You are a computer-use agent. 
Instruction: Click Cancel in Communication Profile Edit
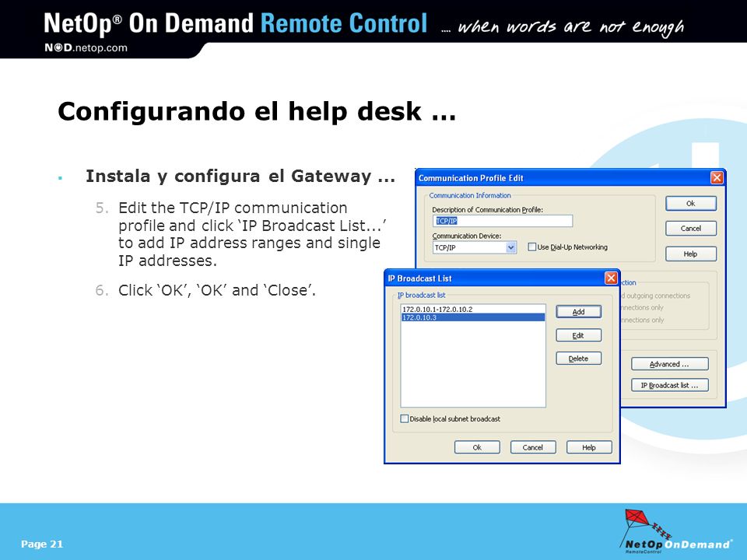pos(691,228)
